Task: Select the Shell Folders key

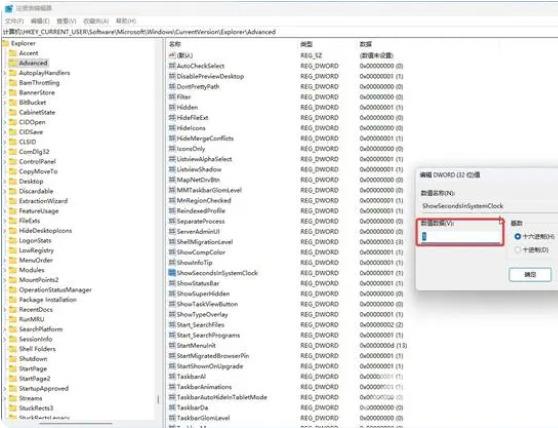Action: pos(37,349)
